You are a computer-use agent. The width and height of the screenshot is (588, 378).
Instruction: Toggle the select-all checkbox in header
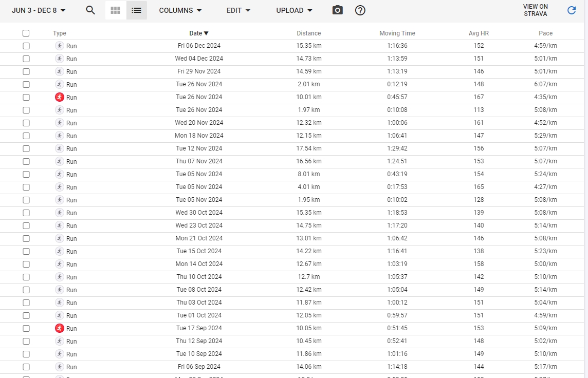pos(26,33)
